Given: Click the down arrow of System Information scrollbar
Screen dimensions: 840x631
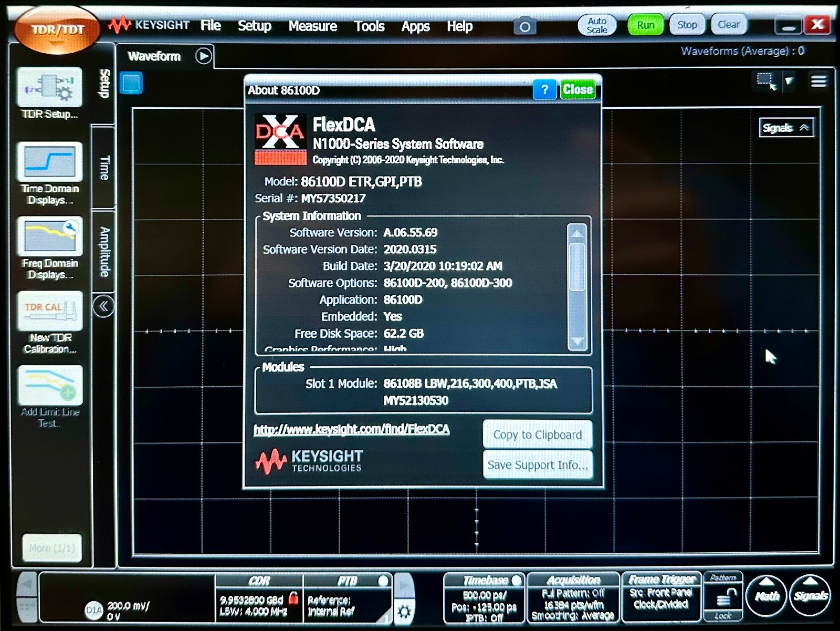Looking at the screenshot, I should 577,342.
